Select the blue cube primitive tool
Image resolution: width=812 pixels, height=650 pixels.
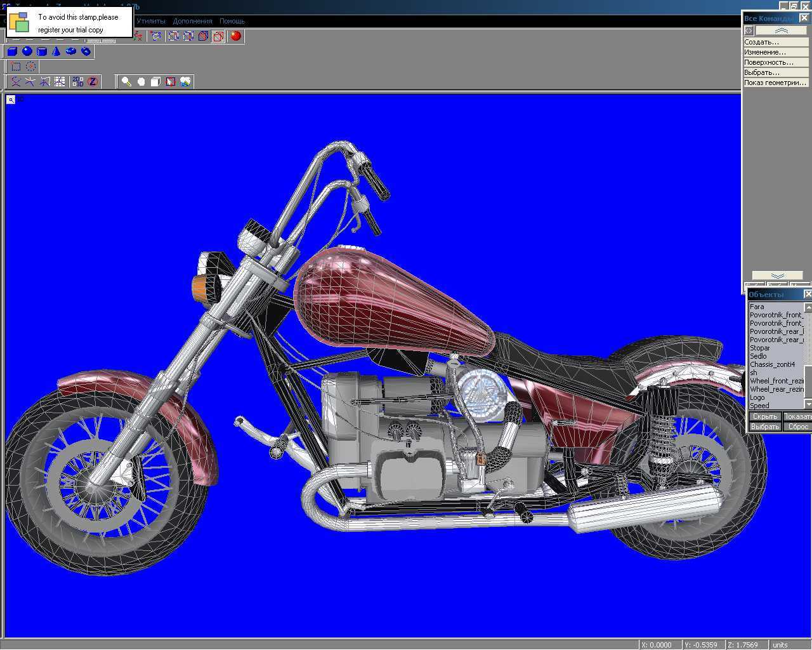(12, 51)
